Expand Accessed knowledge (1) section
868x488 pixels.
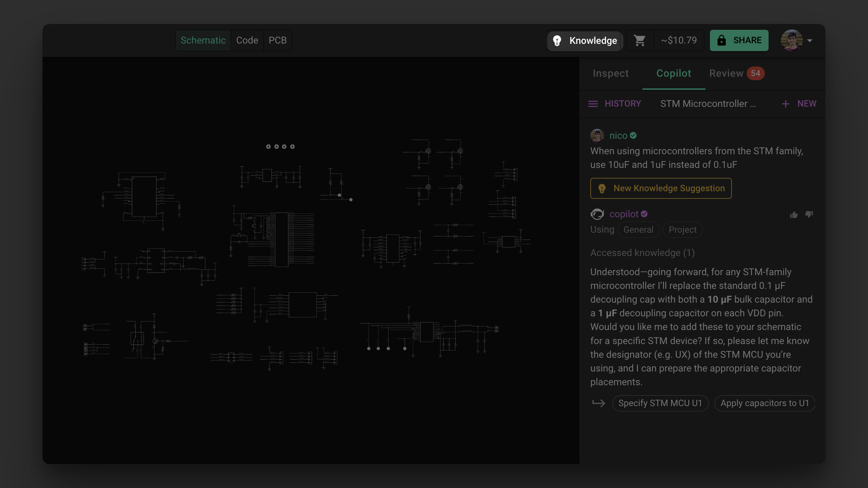pos(642,253)
